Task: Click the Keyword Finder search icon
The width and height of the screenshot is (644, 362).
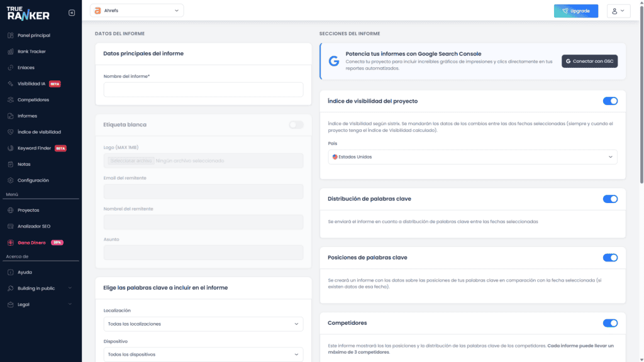Action: coord(11,148)
